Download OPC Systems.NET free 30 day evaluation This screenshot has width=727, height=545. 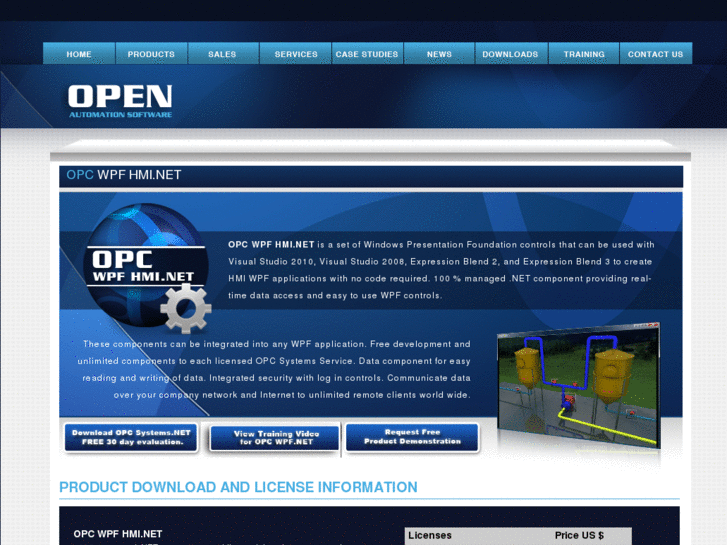pos(131,437)
